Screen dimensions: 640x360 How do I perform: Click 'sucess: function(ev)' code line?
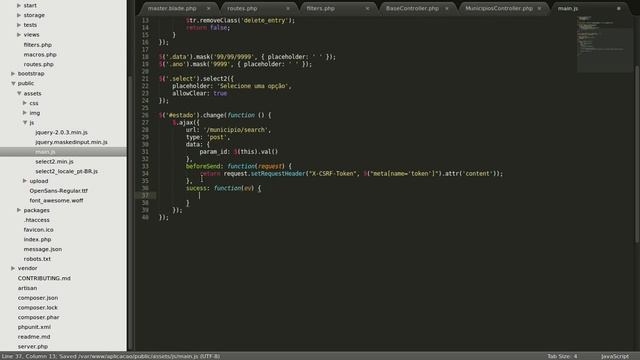pyautogui.click(x=223, y=188)
